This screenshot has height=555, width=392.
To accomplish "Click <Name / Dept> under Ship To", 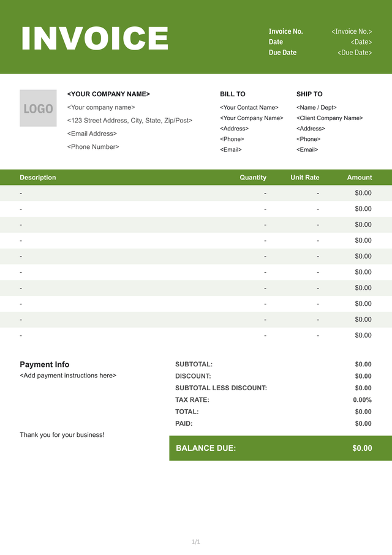I will (317, 108).
